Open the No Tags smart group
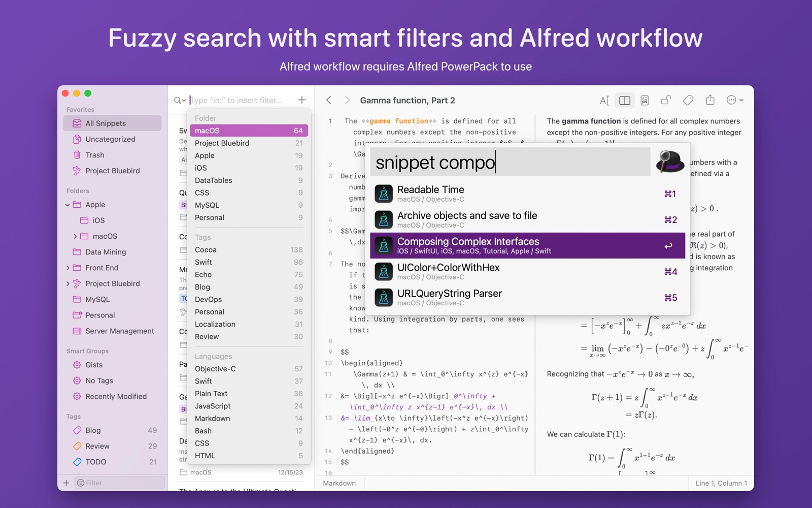Image resolution: width=812 pixels, height=508 pixels. click(112, 380)
